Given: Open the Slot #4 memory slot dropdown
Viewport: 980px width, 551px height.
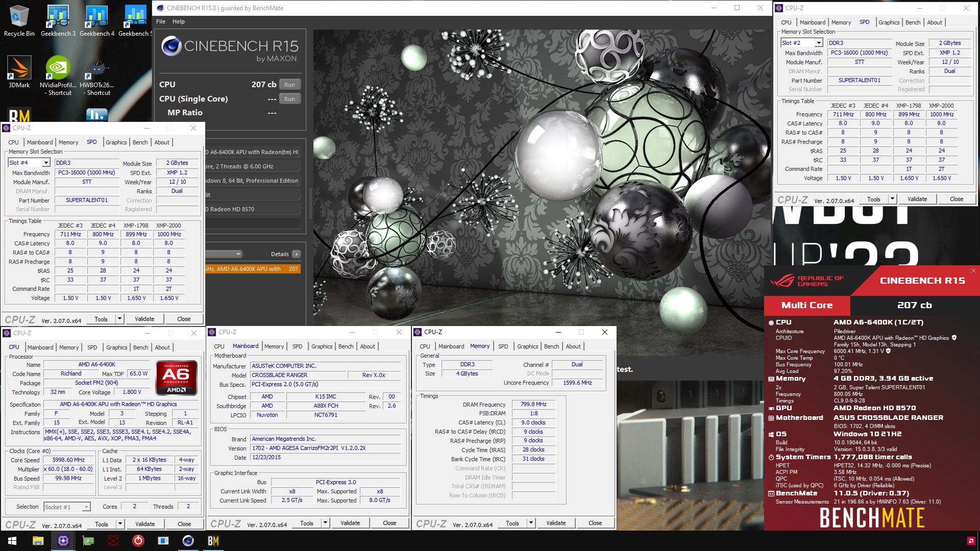Looking at the screenshot, I should click(45, 163).
